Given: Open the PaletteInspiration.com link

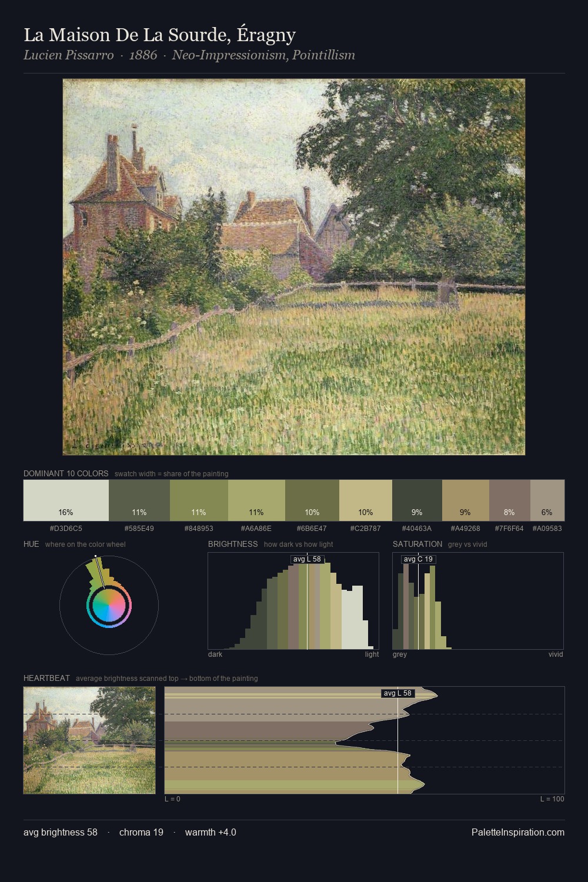Looking at the screenshot, I should click(518, 832).
